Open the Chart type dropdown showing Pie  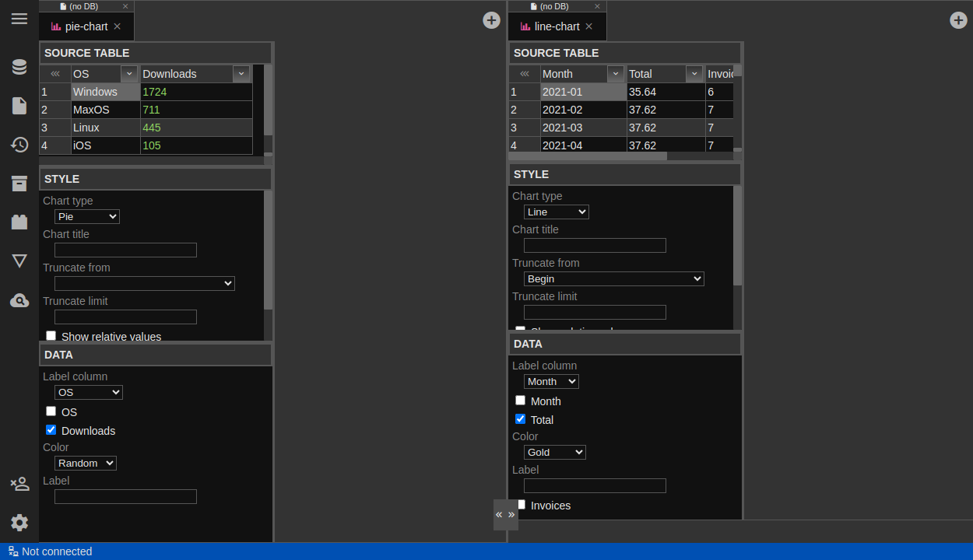87,217
